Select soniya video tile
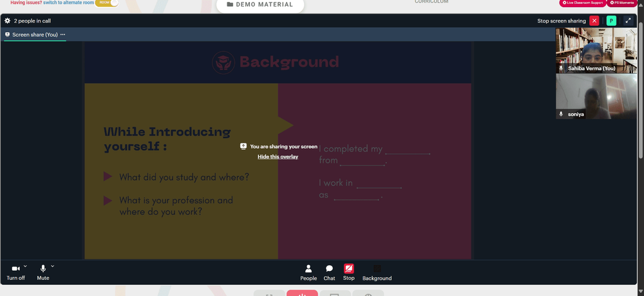The image size is (644, 296). click(x=596, y=97)
